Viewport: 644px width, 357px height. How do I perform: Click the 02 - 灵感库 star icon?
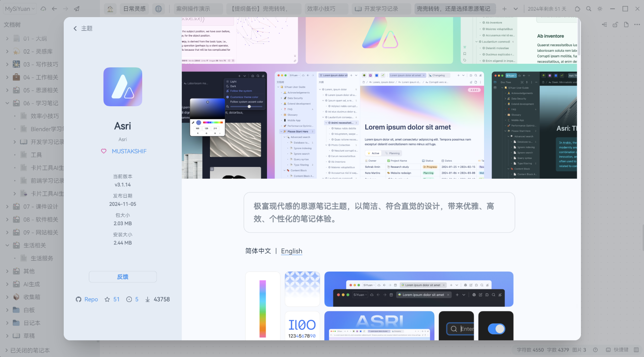tap(16, 52)
